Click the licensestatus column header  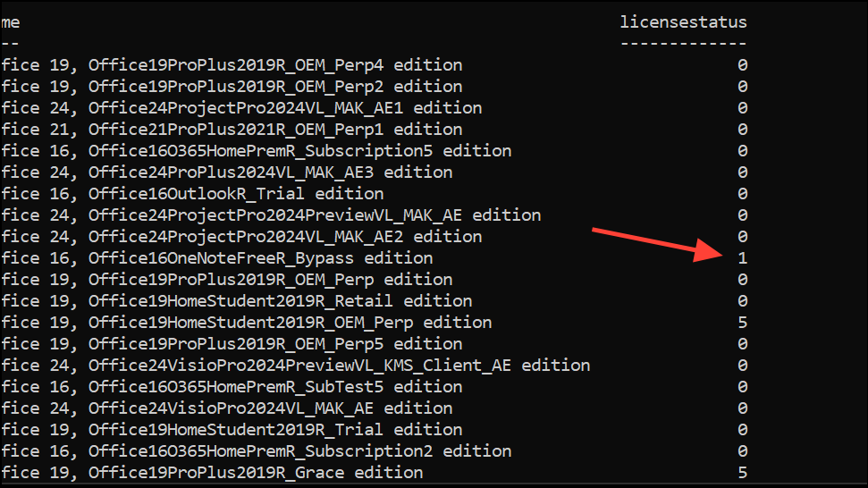(x=684, y=22)
